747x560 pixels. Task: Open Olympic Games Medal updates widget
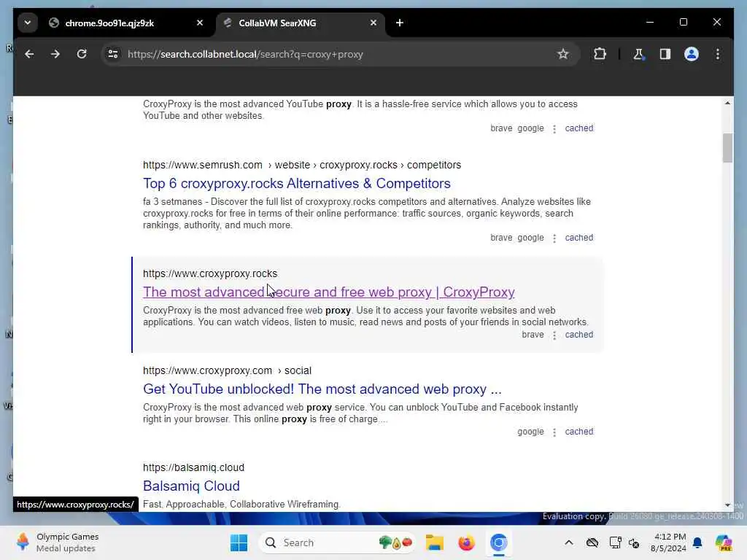(58, 542)
